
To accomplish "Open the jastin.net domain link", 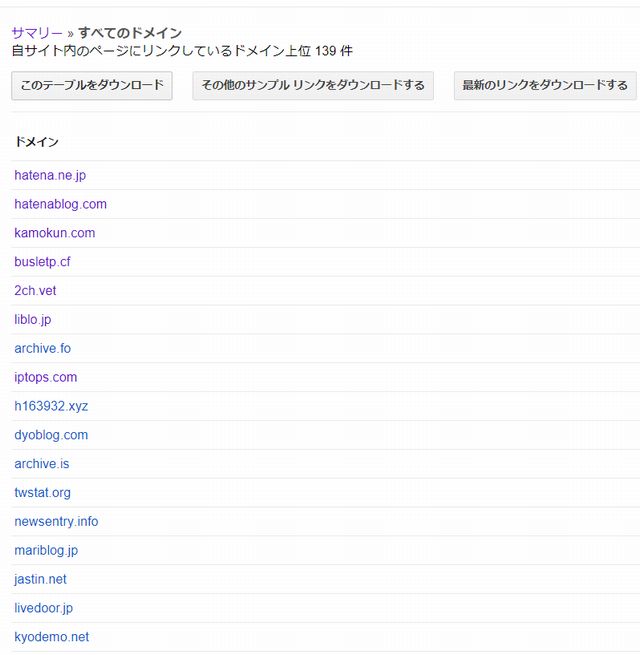I will (x=40, y=579).
